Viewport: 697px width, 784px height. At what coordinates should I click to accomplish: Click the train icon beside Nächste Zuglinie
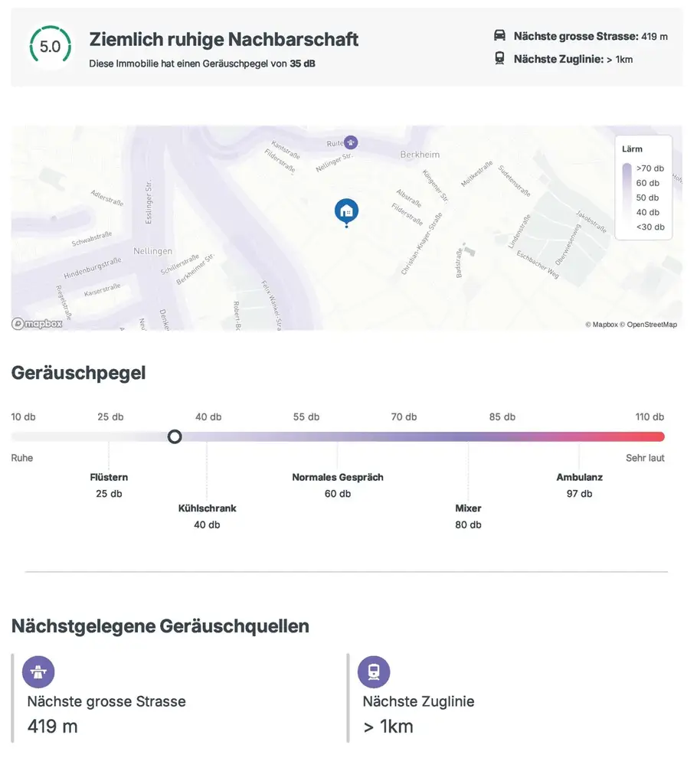coord(499,59)
